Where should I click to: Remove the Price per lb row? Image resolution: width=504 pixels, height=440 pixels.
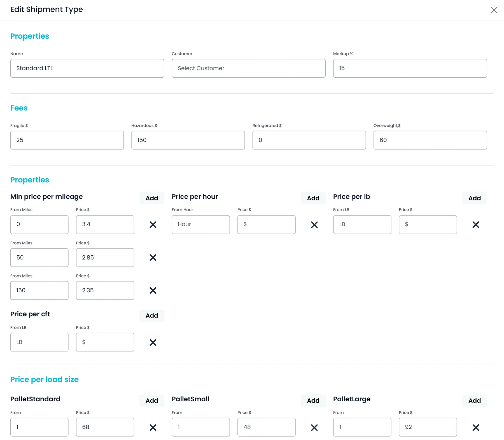(x=476, y=224)
